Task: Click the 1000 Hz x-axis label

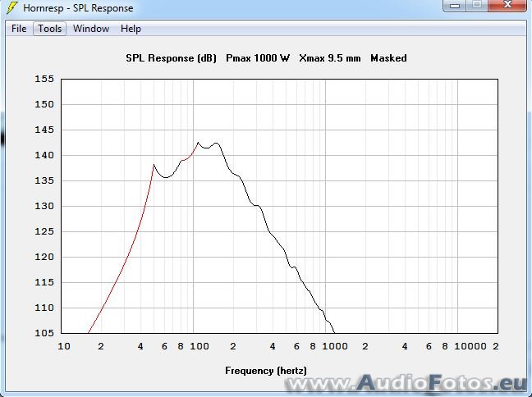Action: [334, 346]
